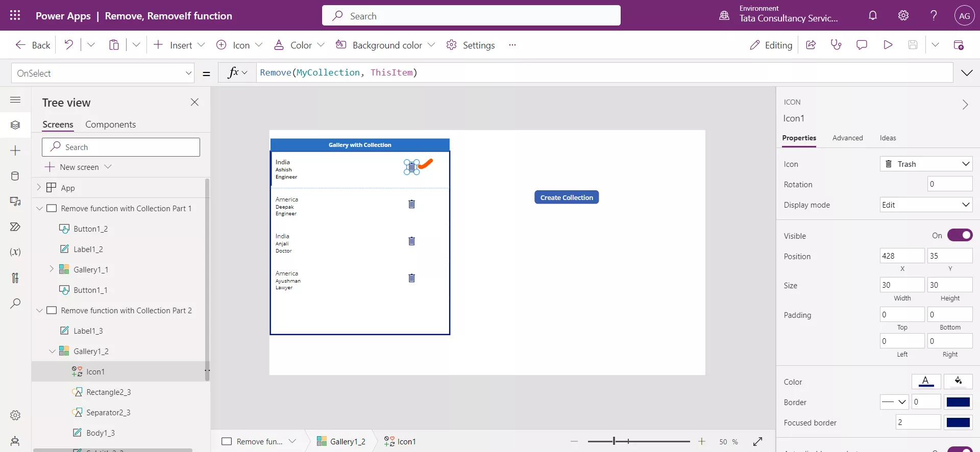Open Insert plus icon in left rail
This screenshot has width=980, height=452.
tap(15, 150)
